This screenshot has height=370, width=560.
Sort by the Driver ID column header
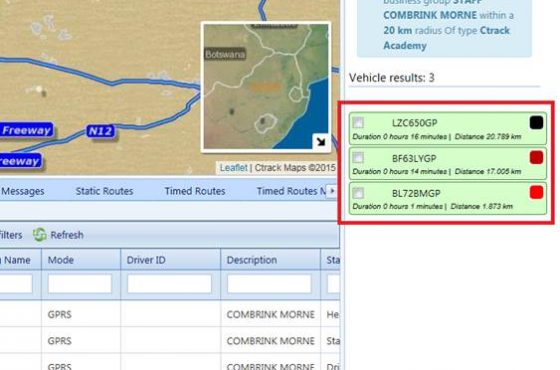[x=170, y=260]
